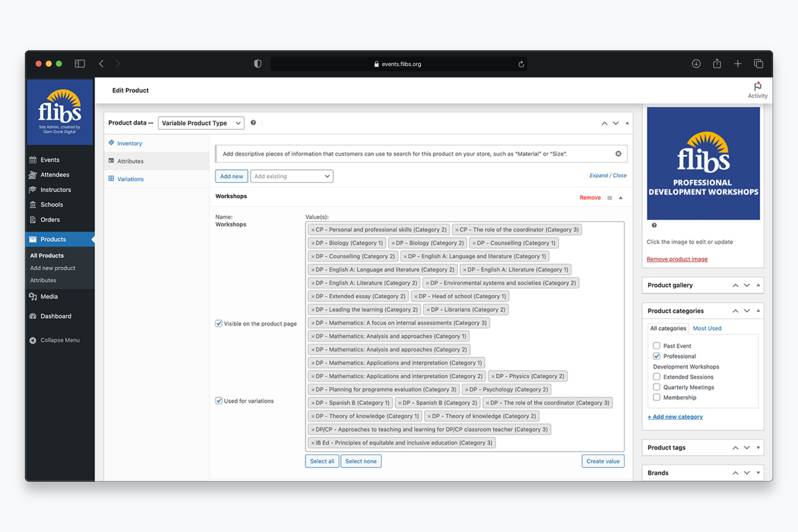798x532 pixels.
Task: Remove the DP - Librarians (Category 2) value
Action: (x=428, y=310)
